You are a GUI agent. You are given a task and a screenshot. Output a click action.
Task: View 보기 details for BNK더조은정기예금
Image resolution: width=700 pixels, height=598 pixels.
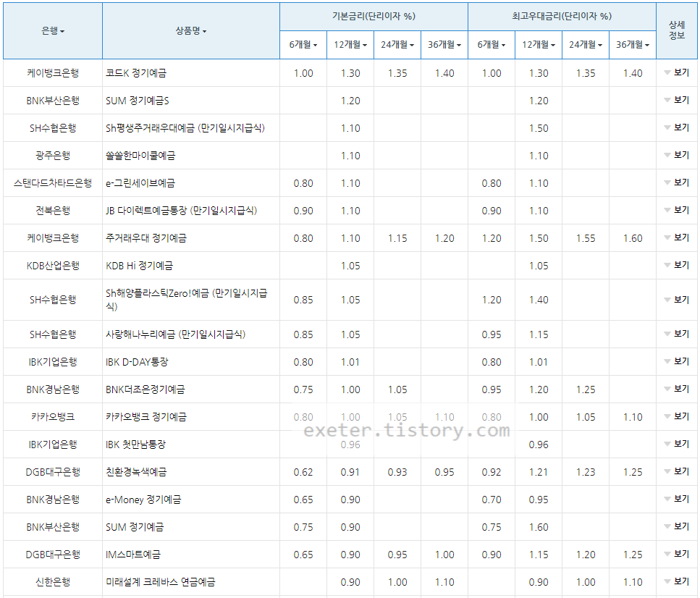[x=677, y=389]
